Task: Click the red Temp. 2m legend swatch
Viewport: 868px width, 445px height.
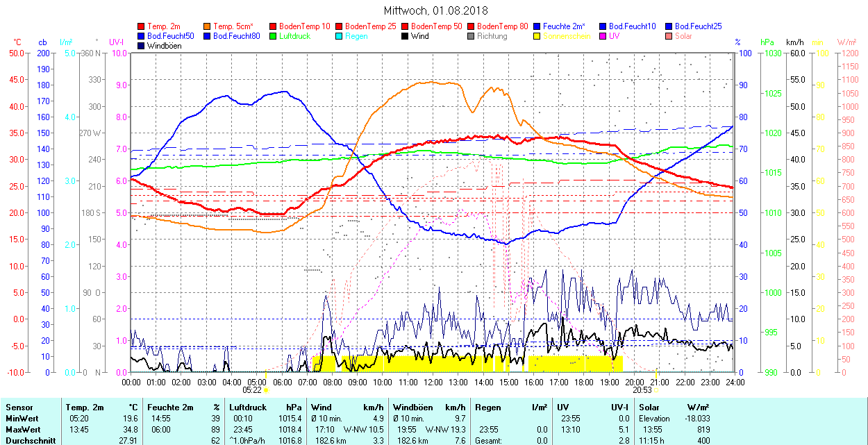Action: (x=142, y=26)
